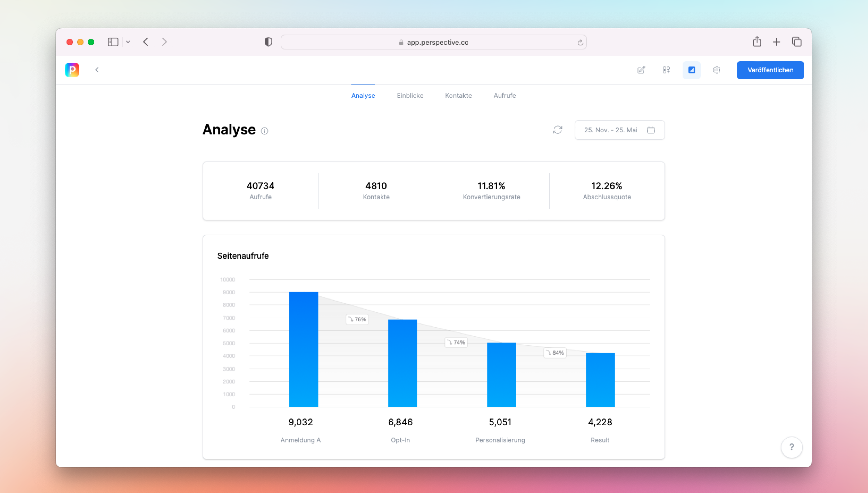Click the calendar icon in the date selector
The height and width of the screenshot is (493, 868).
[651, 130]
